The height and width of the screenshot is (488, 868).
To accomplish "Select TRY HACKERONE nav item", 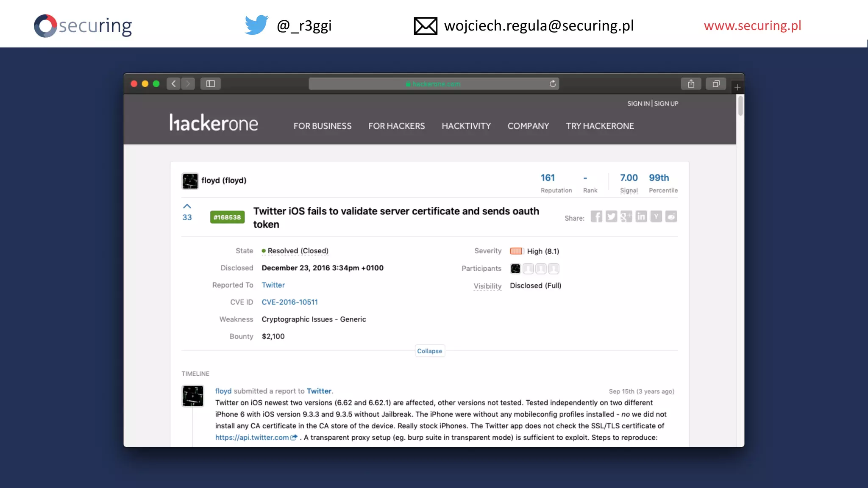I will pyautogui.click(x=600, y=126).
